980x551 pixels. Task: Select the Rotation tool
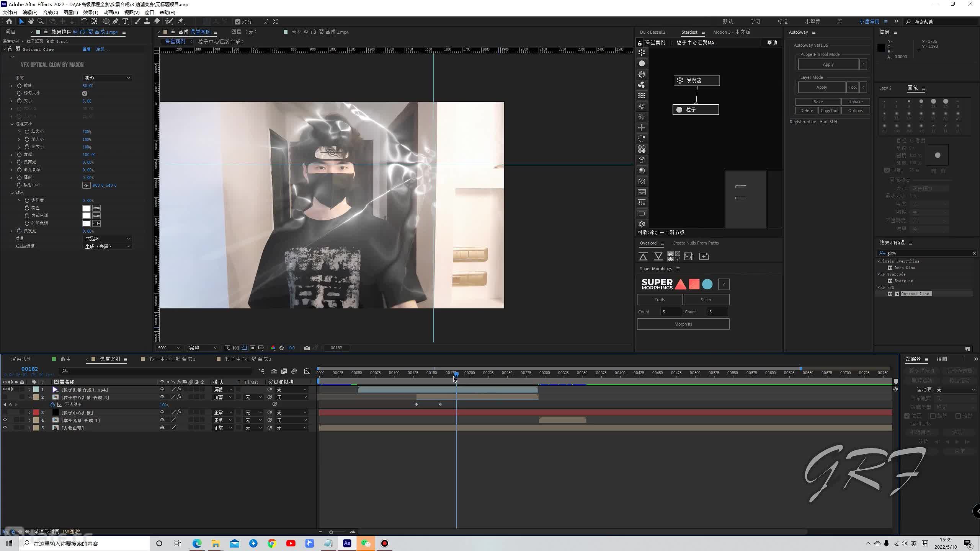point(84,21)
